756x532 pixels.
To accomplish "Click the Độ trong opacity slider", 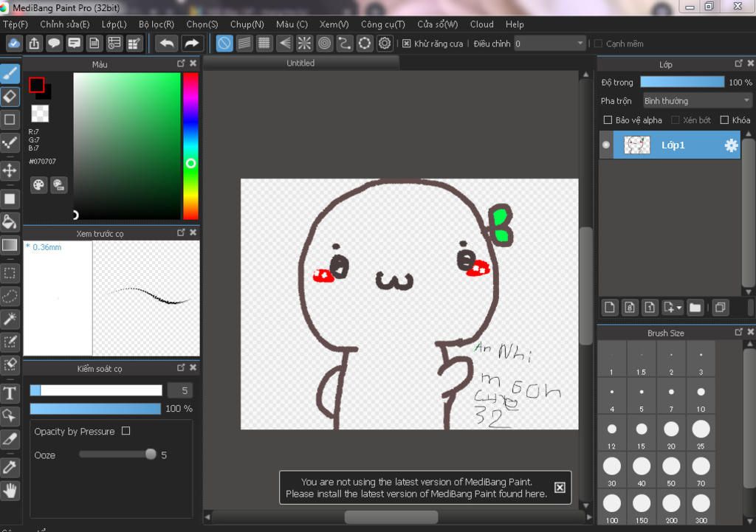I will pos(682,82).
